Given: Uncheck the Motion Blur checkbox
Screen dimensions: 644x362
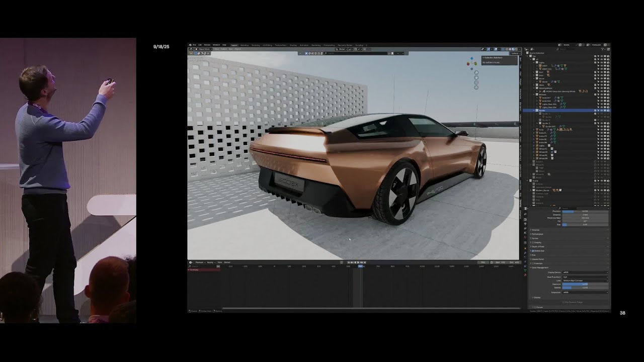Looking at the screenshot, I should [x=533, y=251].
